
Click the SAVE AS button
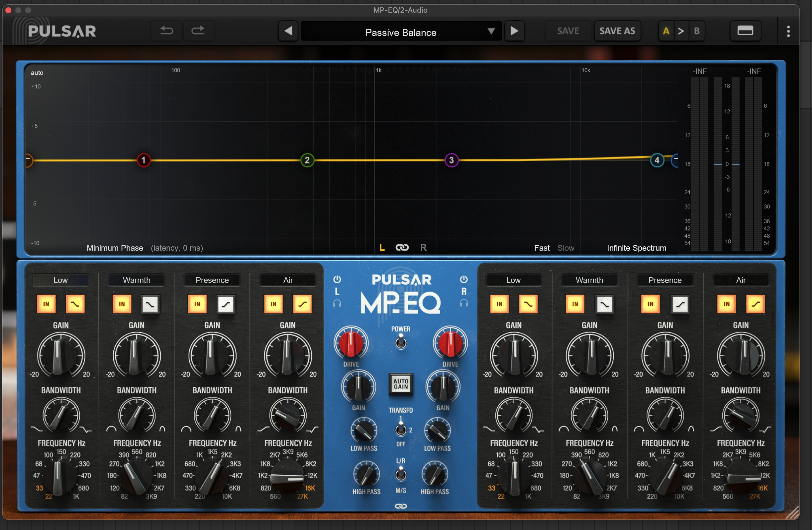617,31
